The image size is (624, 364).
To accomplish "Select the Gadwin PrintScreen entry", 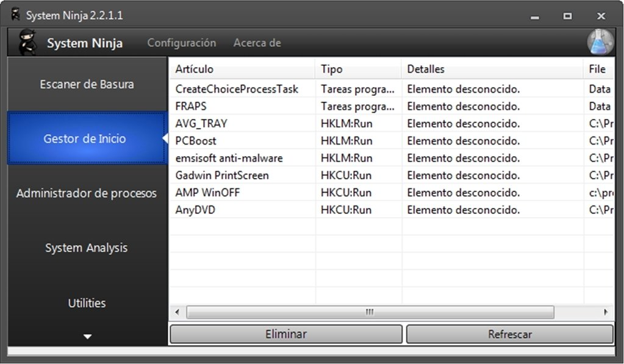I will (392, 176).
